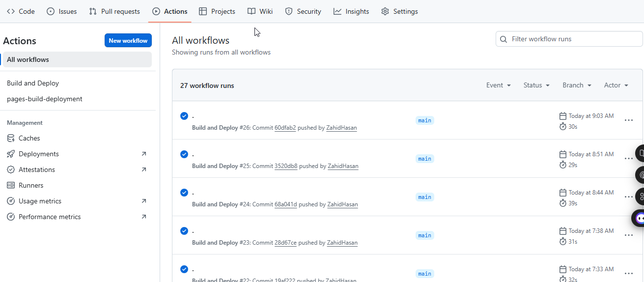View the Insights tab
This screenshot has width=644, height=282.
point(351,11)
